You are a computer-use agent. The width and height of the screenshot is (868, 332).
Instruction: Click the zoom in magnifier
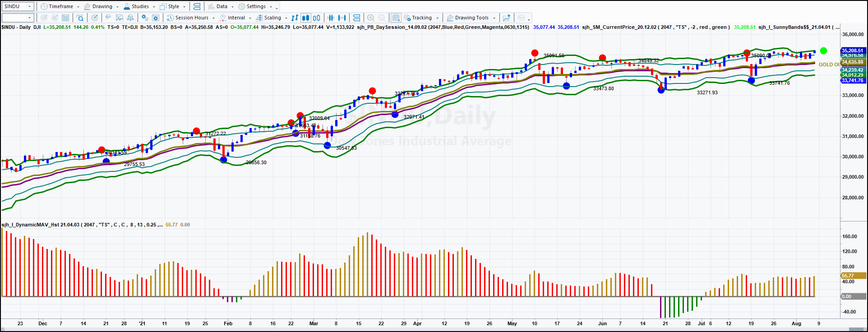click(371, 18)
